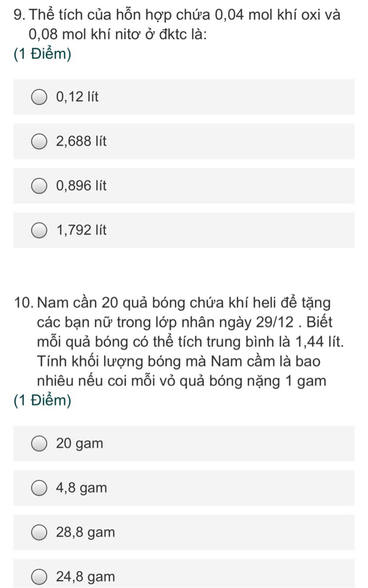Screen dimensions: 368x588
Task: Click the '4,8 gam' answer label text
Action: click(x=82, y=488)
